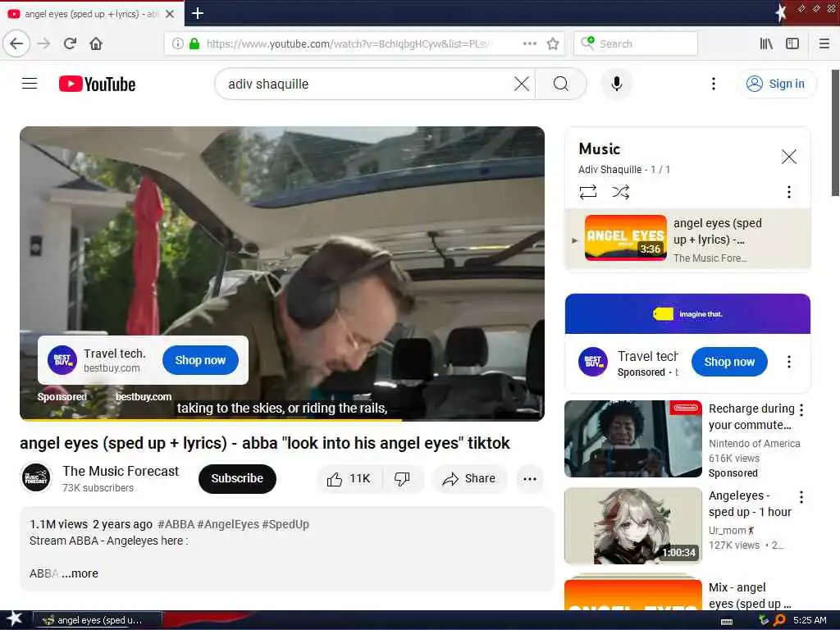
Task: Click the orange magnifier tray icon
Action: (x=779, y=620)
